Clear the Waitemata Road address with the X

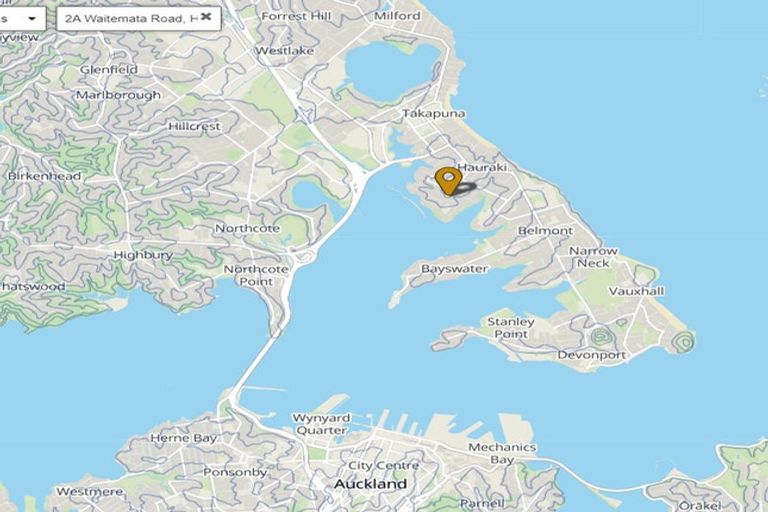pos(206,17)
